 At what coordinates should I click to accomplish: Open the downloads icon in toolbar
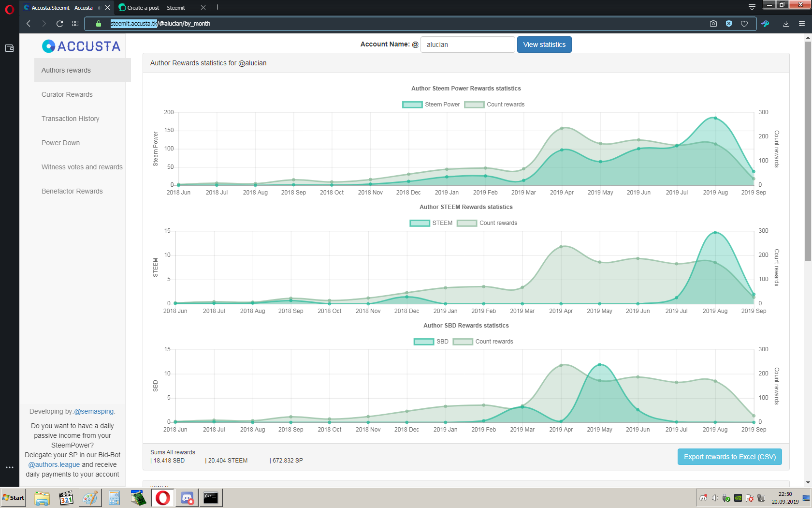[x=786, y=23]
